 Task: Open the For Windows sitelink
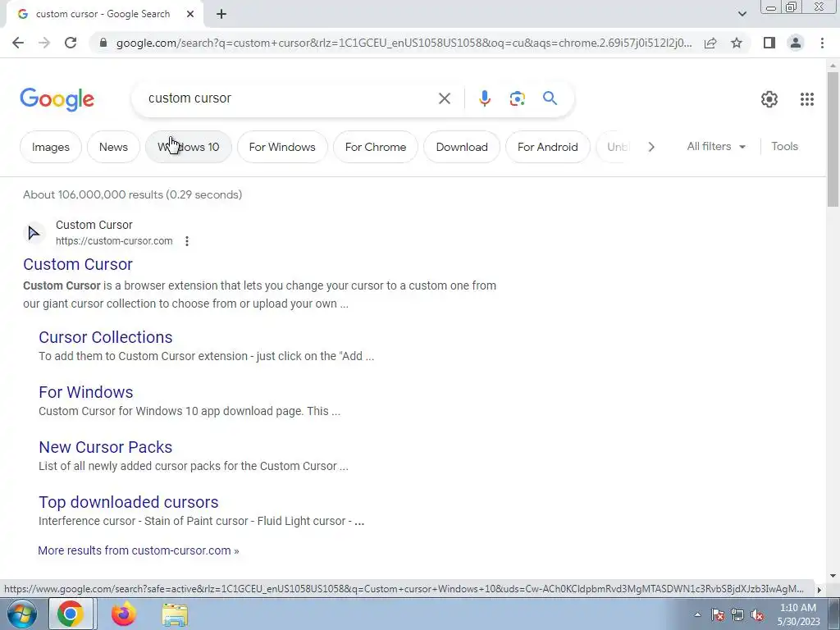click(85, 392)
